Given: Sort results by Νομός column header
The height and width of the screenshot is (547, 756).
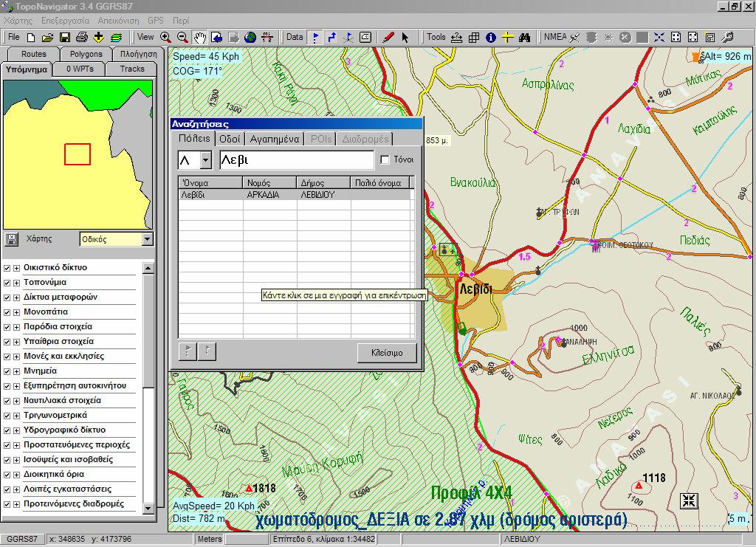Looking at the screenshot, I should tap(269, 182).
